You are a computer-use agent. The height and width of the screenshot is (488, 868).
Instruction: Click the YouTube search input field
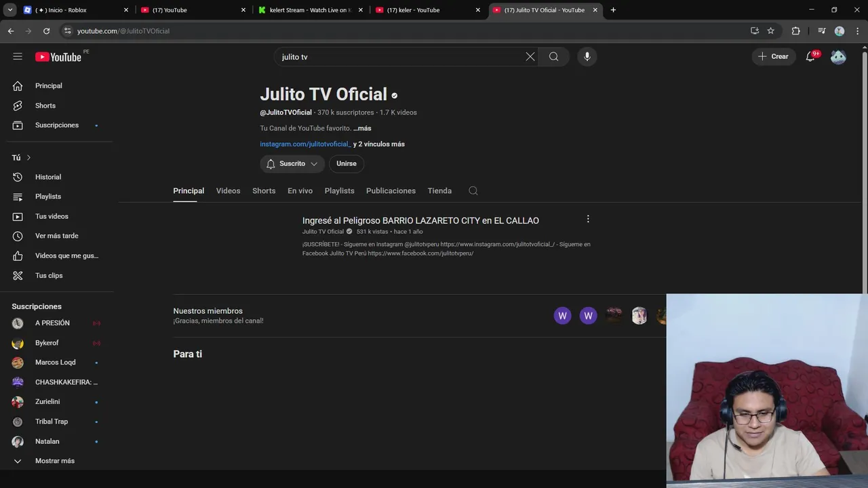(400, 57)
